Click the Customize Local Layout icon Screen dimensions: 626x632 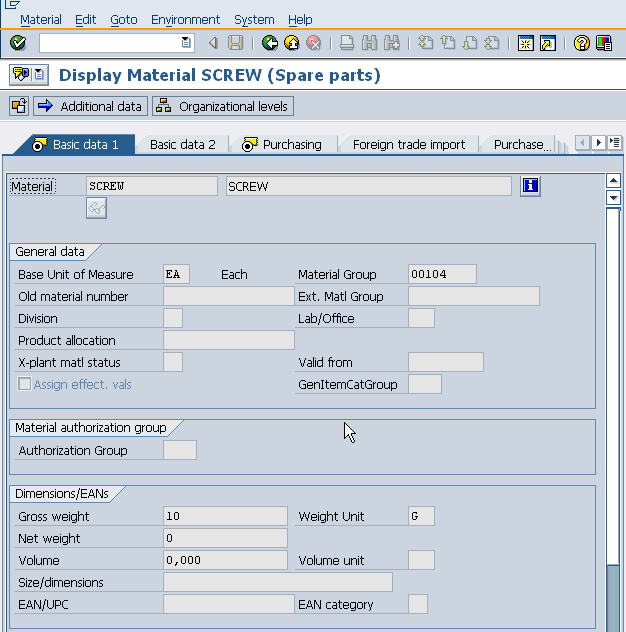604,43
